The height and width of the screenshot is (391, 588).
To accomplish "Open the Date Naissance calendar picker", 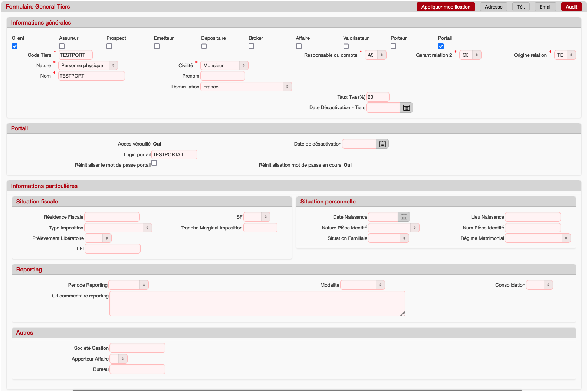I will tap(404, 217).
